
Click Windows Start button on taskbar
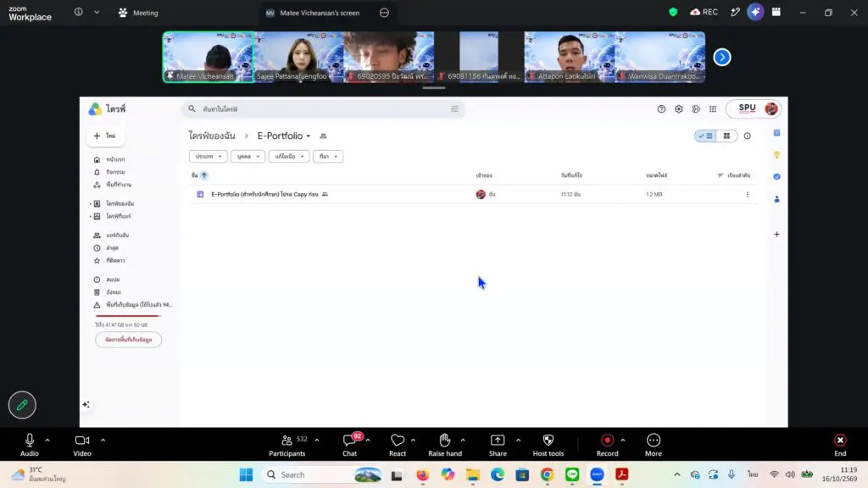(x=247, y=474)
